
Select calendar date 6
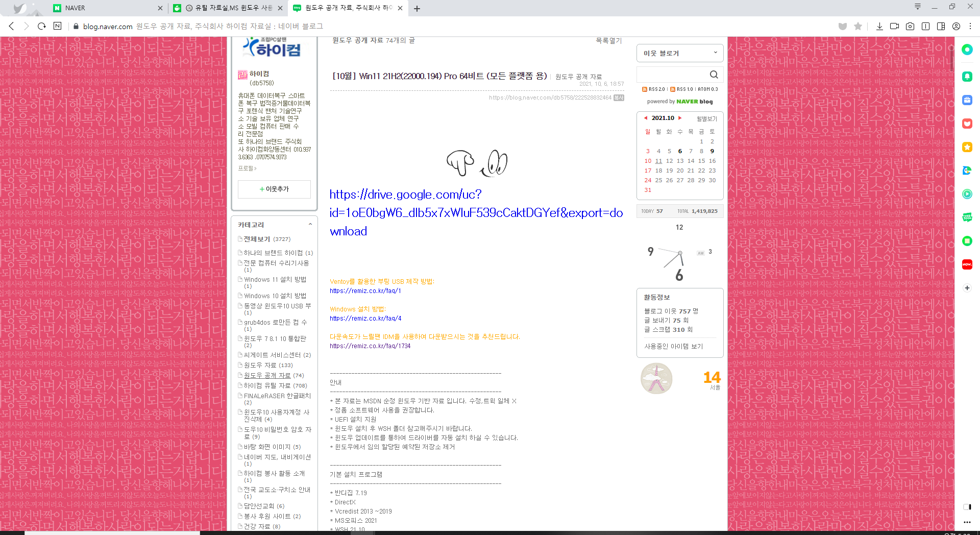(x=680, y=151)
